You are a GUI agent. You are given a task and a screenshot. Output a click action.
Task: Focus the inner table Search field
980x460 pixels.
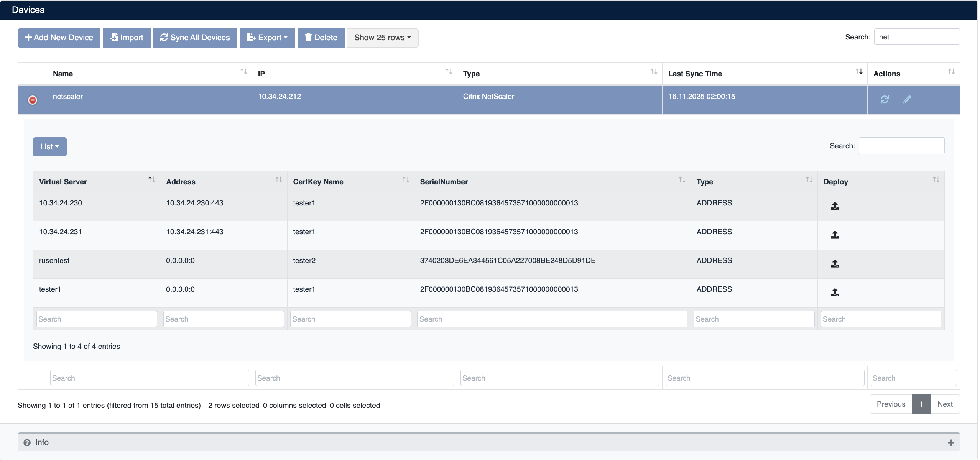901,146
